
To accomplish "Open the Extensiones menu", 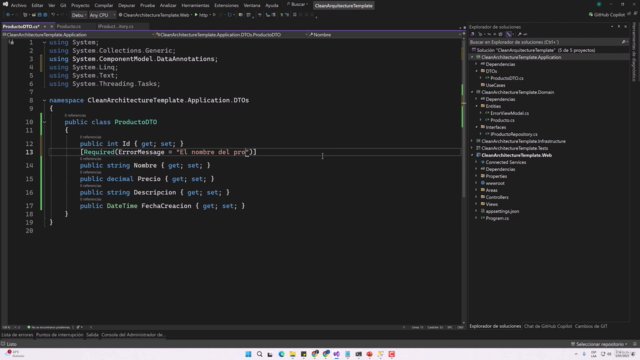I will point(226,5).
